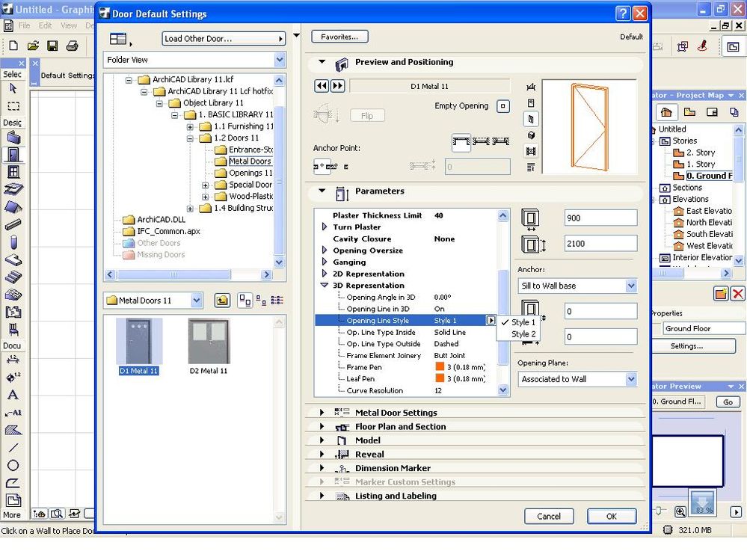Click the Print icon in main toolbar
The image size is (747, 560).
pyautogui.click(x=72, y=46)
